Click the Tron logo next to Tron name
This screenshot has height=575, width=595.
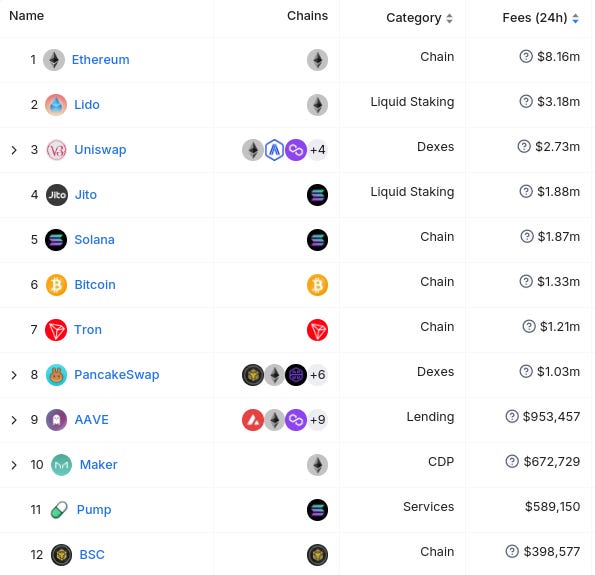[56, 330]
